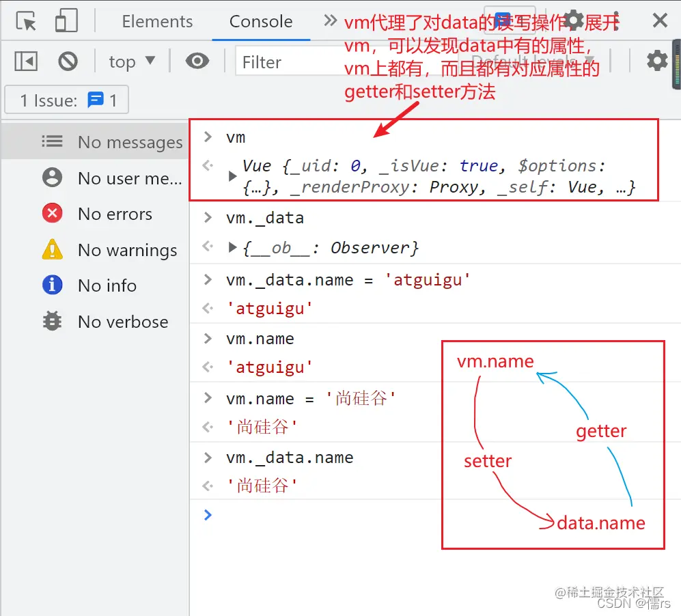Filter by No errors row
The image size is (681, 616).
coord(95,214)
